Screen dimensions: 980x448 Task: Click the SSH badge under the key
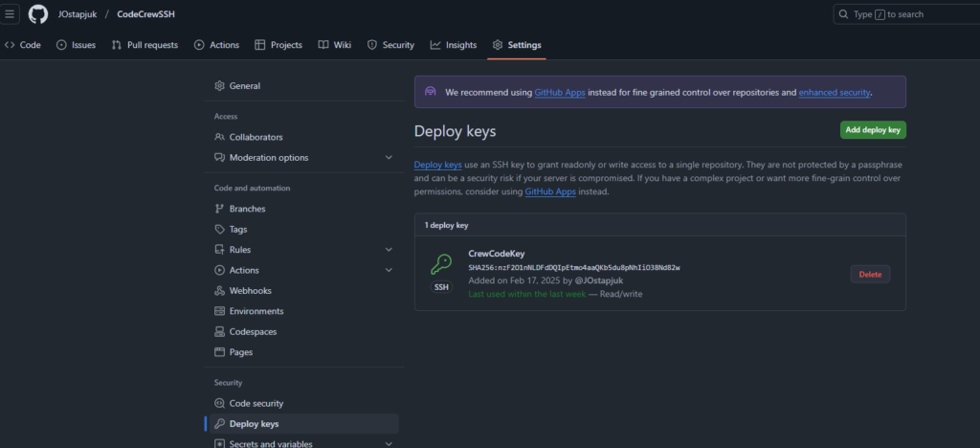441,287
